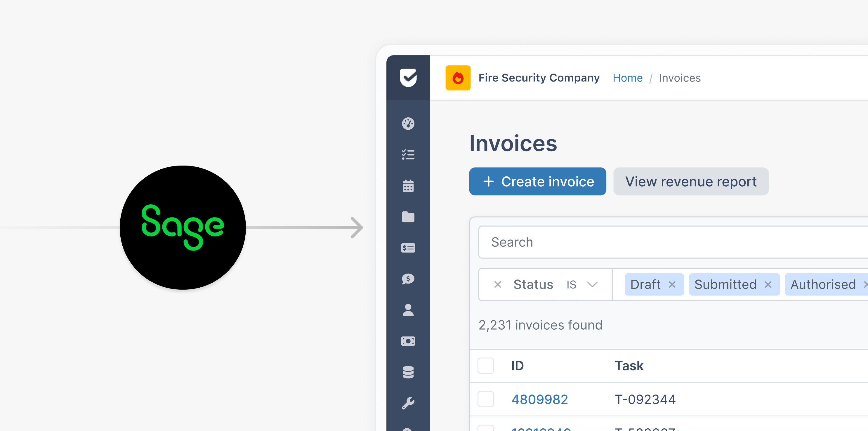Open the database stack sidebar icon
Screen dimensions: 868x431
pyautogui.click(x=408, y=372)
